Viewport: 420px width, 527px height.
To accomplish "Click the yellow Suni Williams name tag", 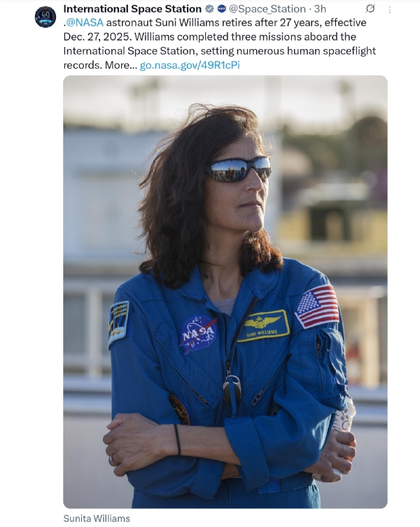I will (x=263, y=326).
